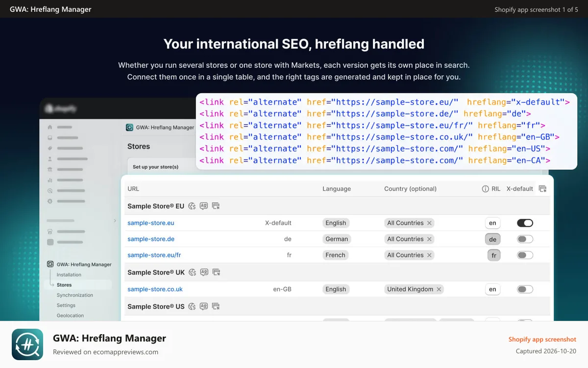Toggle the RIL 'en' box for sample-store.eu
The width and height of the screenshot is (588, 368).
coord(492,223)
